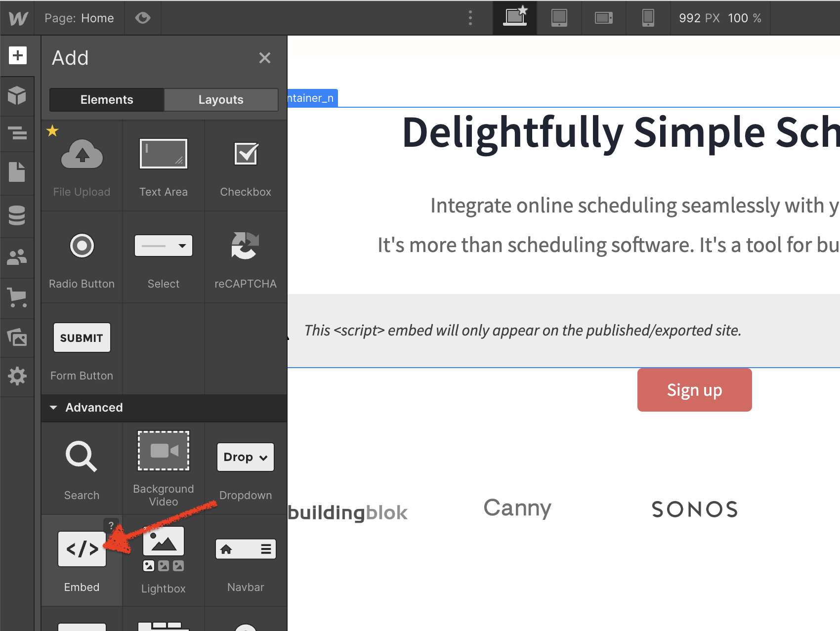
Task: Add a Text Area element
Action: click(x=164, y=166)
